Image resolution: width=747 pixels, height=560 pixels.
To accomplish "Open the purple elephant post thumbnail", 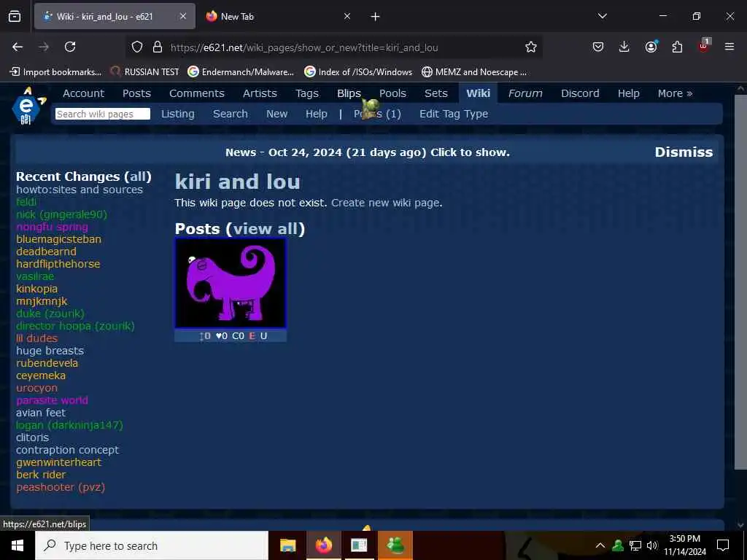I will [x=231, y=284].
